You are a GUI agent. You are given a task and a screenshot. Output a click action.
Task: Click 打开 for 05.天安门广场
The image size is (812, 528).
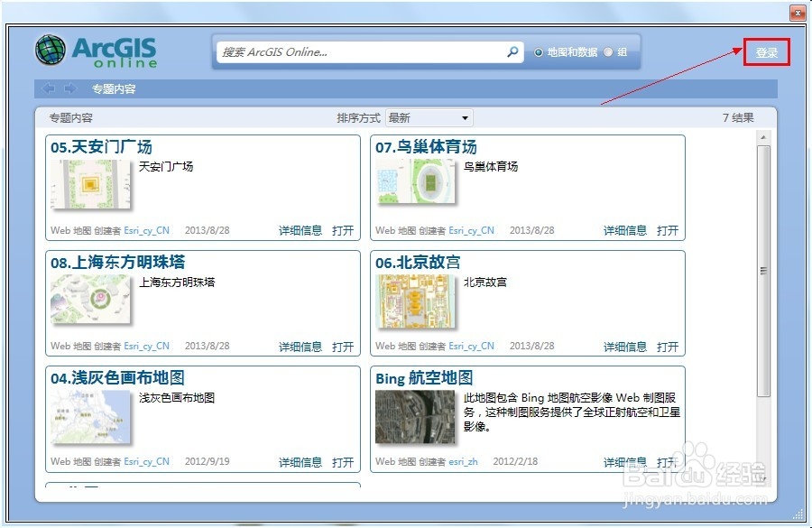tap(343, 230)
